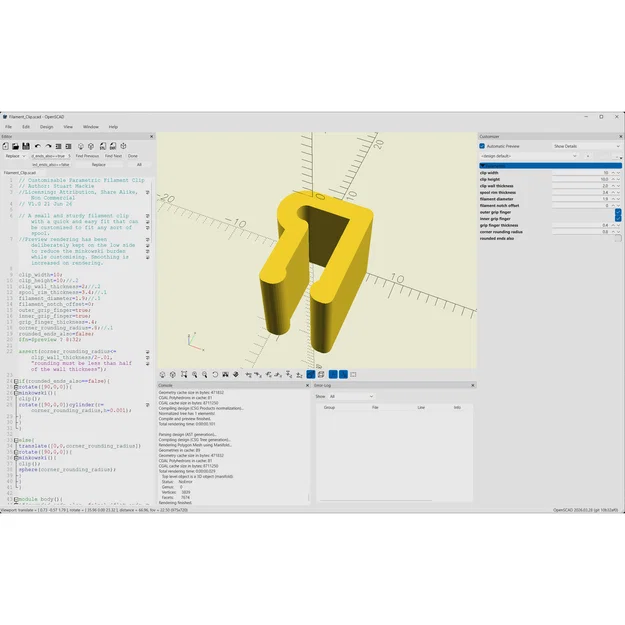Open the Help menu
The image size is (625, 625).
click(x=113, y=127)
